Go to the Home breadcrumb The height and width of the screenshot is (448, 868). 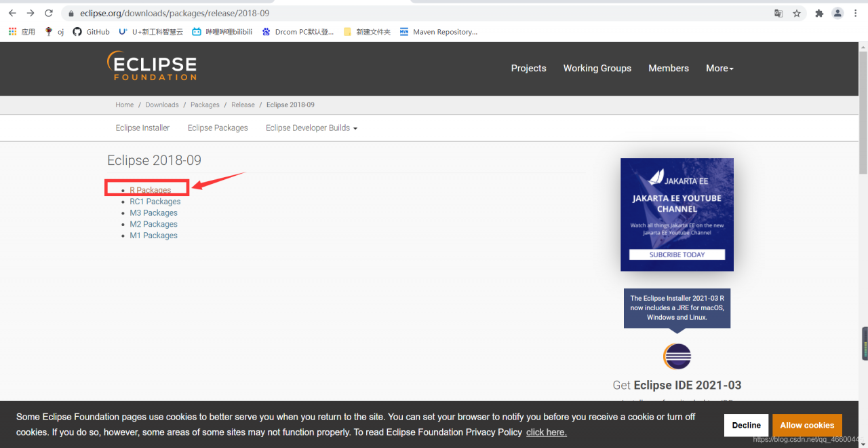pyautogui.click(x=125, y=105)
